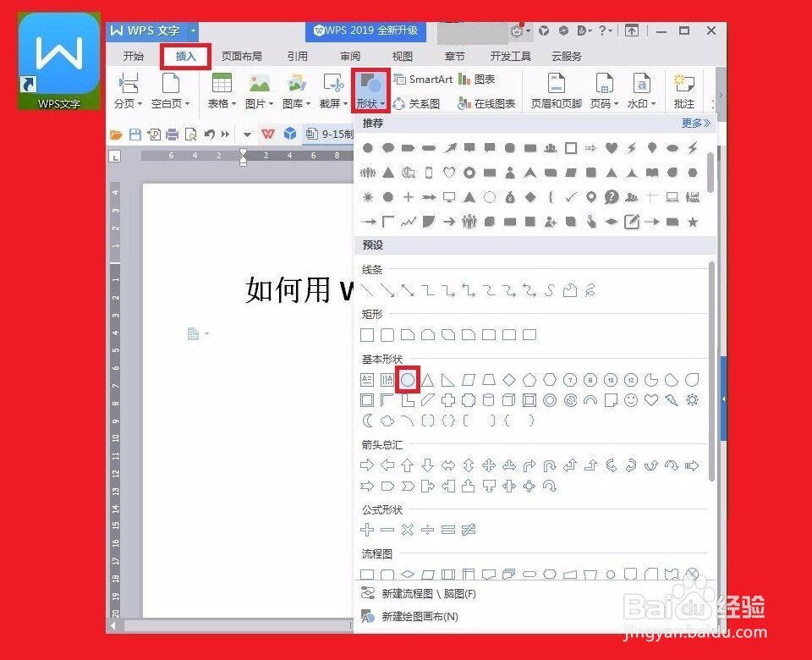Select the star in recommended shapes

[693, 223]
